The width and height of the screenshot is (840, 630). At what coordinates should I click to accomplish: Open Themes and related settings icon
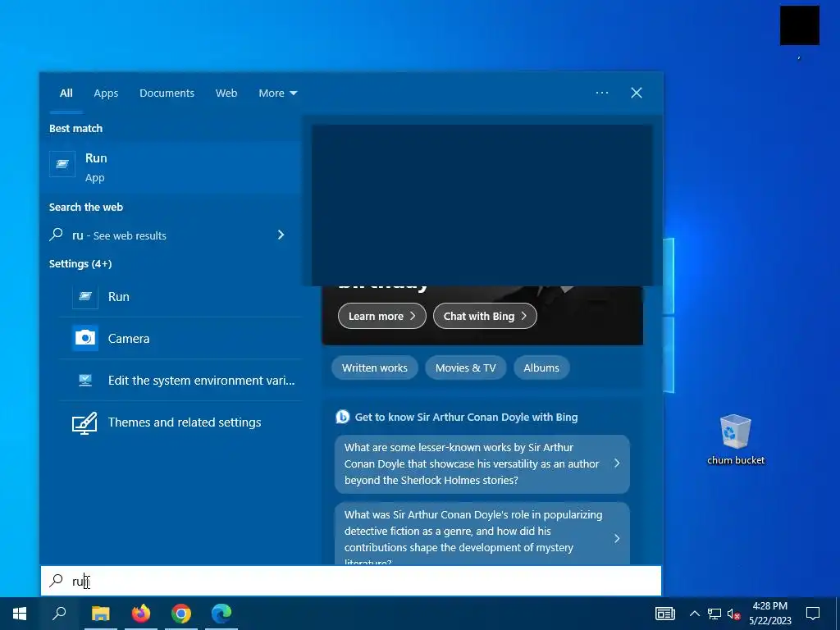[x=84, y=422]
